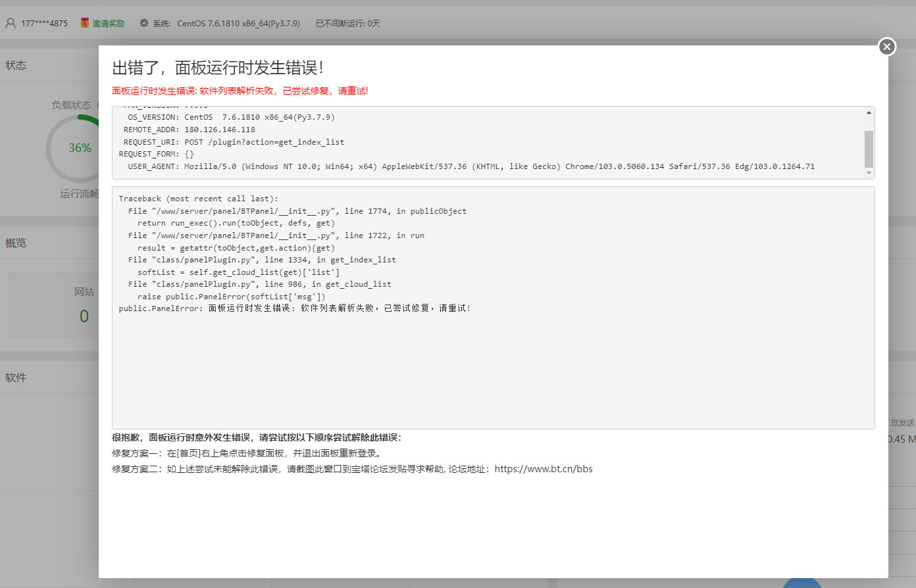Screen dimensions: 916x588
Task: Click the line 1334 in get_index_list entry
Action: pos(262,260)
